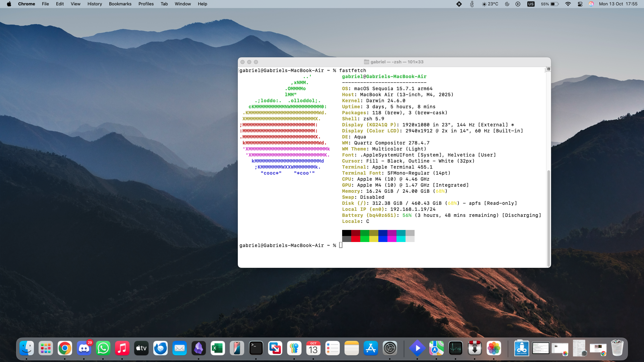Launch Obsidian from the dock

coord(199,349)
